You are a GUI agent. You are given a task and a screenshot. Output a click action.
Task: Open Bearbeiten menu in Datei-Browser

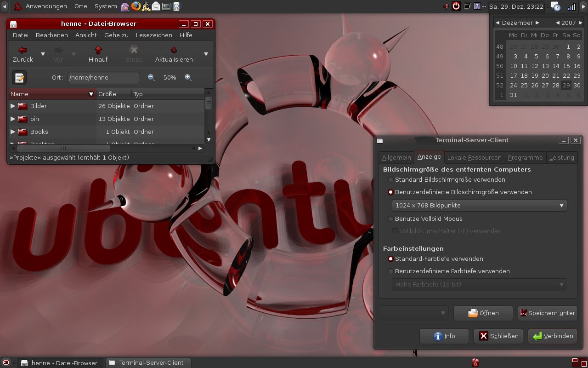52,35
